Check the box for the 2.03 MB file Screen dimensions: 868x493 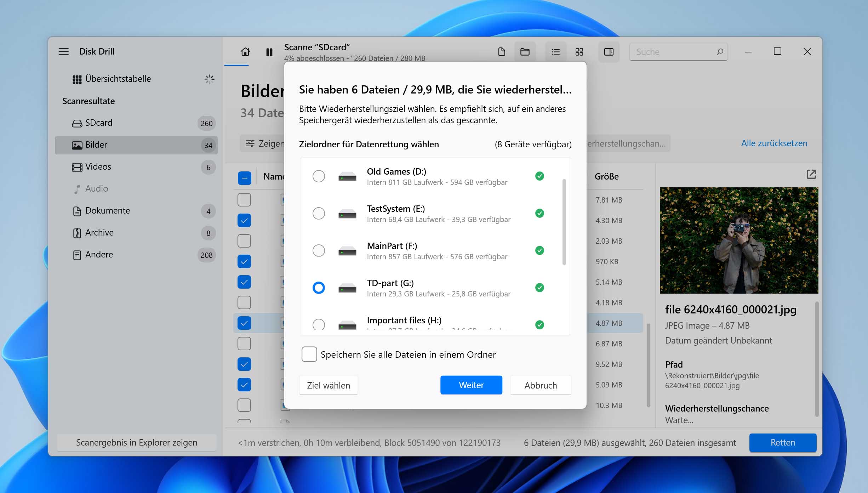pyautogui.click(x=244, y=241)
